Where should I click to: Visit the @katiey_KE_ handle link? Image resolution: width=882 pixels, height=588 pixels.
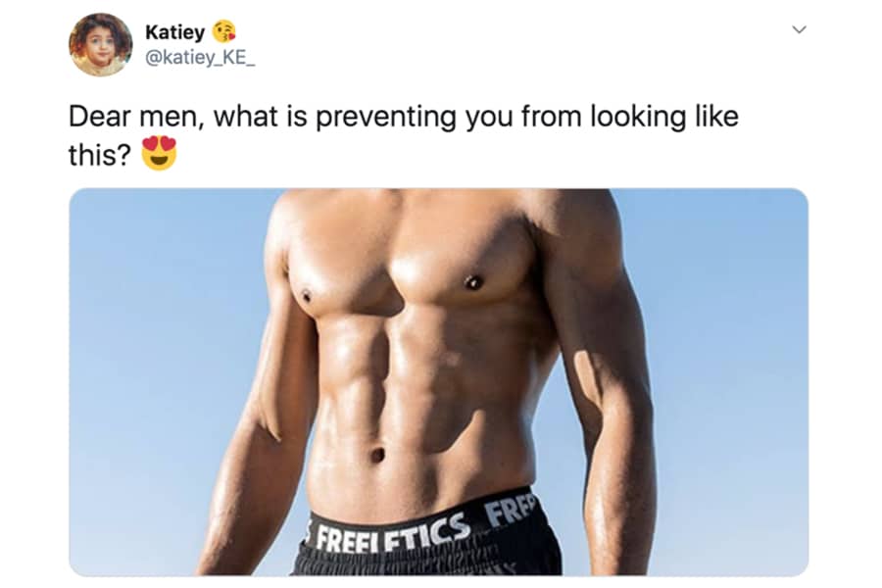point(200,58)
